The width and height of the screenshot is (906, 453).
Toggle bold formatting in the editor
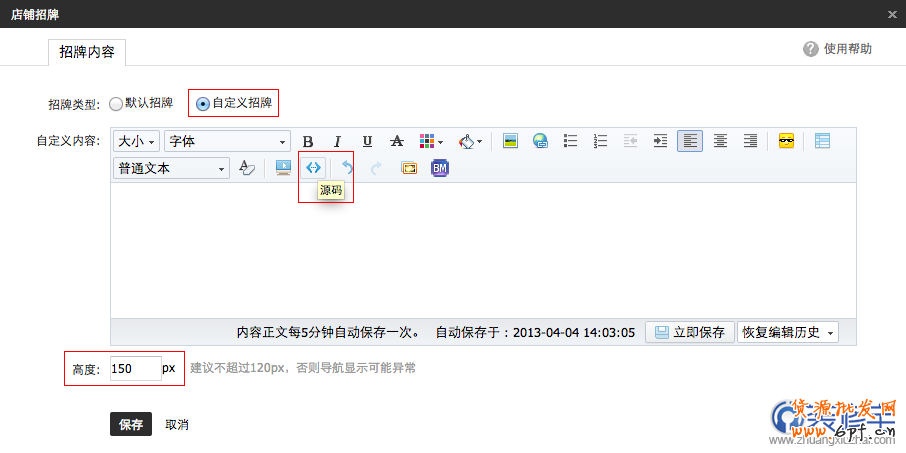point(308,141)
